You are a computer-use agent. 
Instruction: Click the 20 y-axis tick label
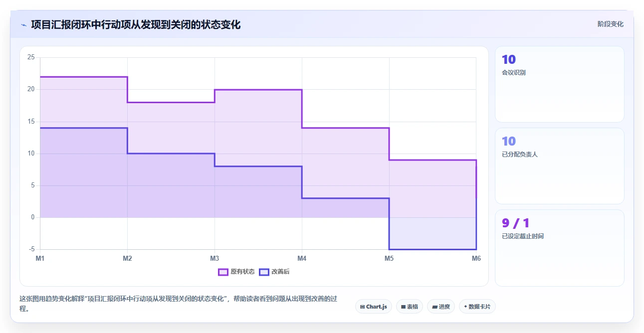point(31,89)
